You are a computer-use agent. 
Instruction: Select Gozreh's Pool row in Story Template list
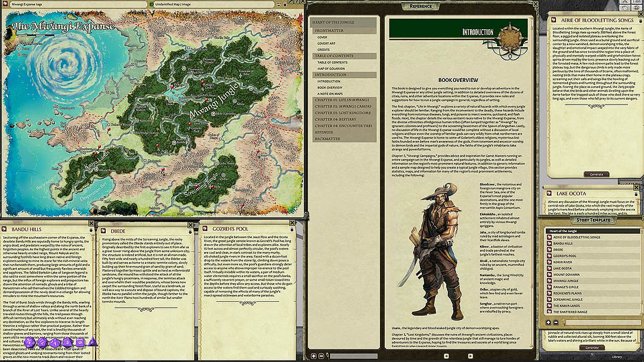(594, 255)
